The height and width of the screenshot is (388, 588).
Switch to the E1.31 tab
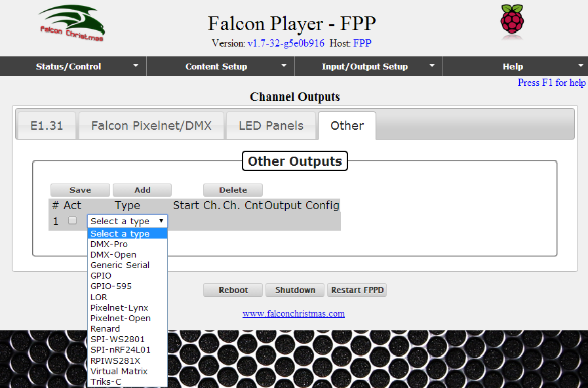click(47, 126)
